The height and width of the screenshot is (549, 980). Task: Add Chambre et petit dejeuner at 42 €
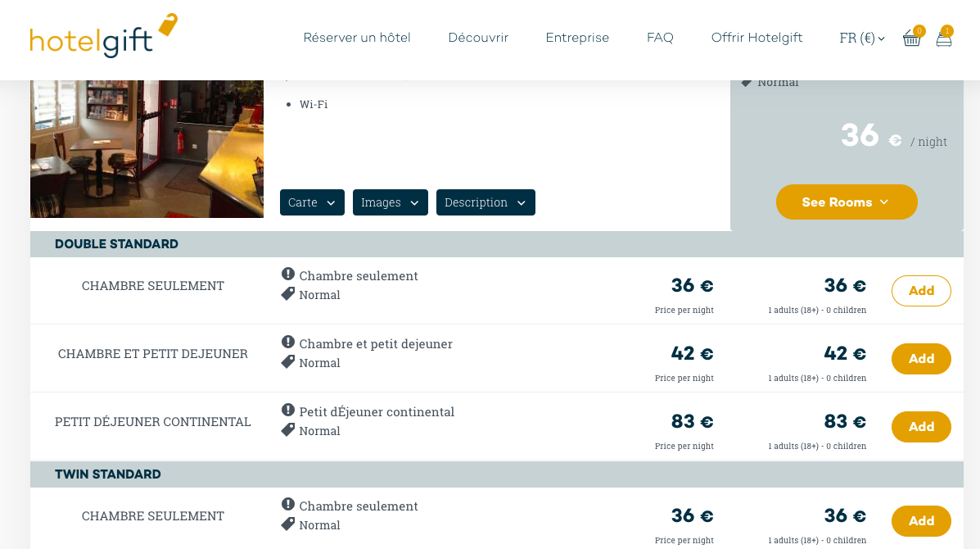[921, 359]
